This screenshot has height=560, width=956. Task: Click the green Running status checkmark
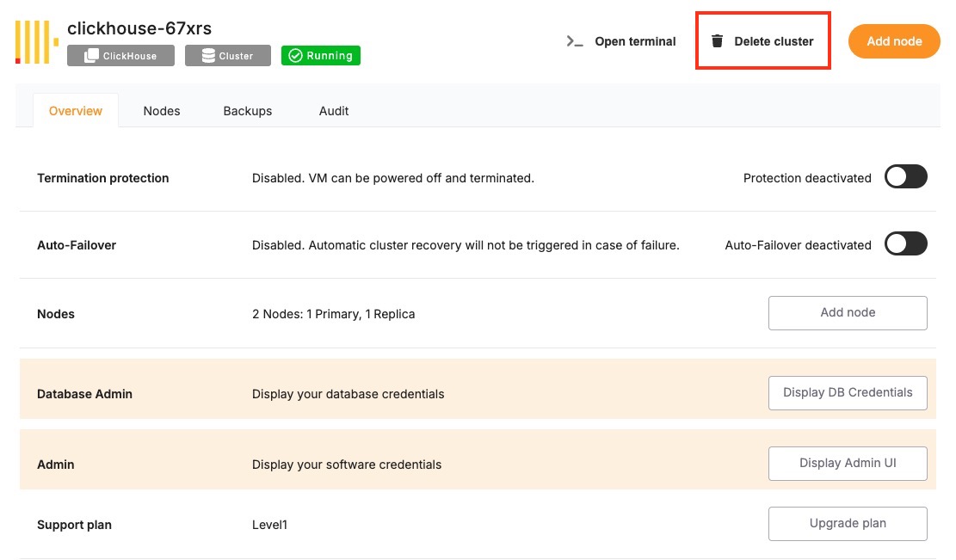click(x=295, y=56)
